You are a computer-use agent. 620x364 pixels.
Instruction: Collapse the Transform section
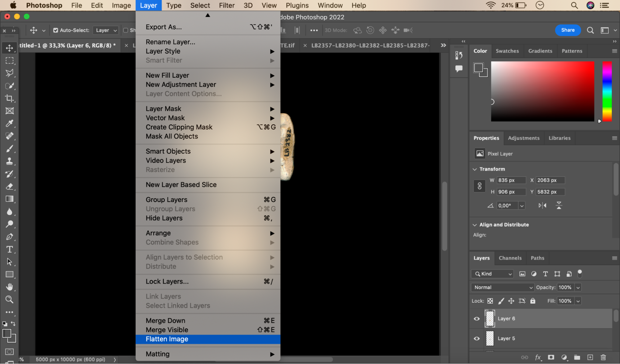pyautogui.click(x=475, y=169)
